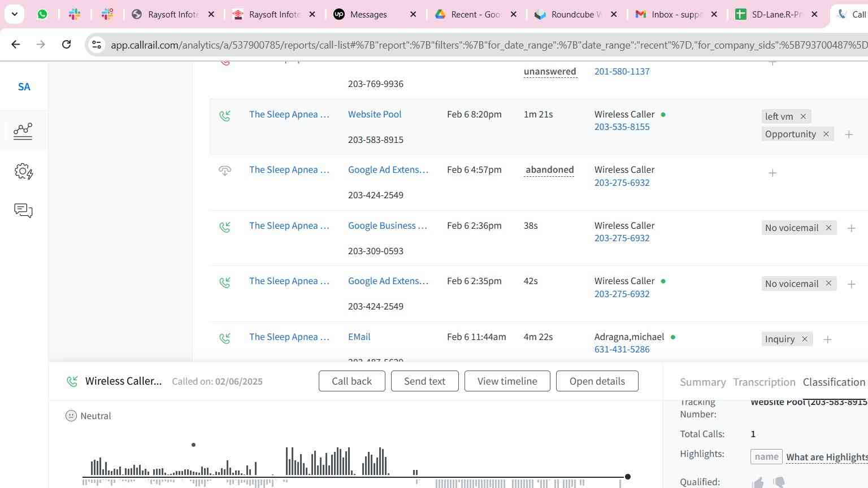
Task: Close the Messages browser tab
Action: pos(413,14)
